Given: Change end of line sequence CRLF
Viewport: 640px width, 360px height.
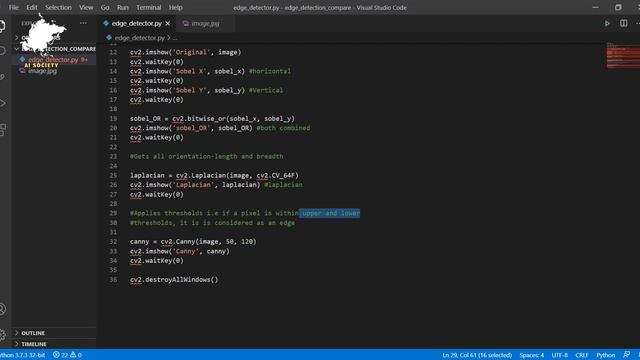Looking at the screenshot, I should (x=582, y=355).
